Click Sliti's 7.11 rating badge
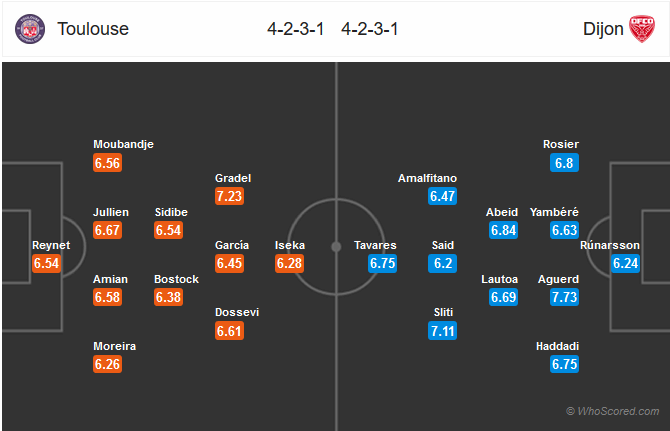The height and width of the screenshot is (431, 670). coord(443,331)
